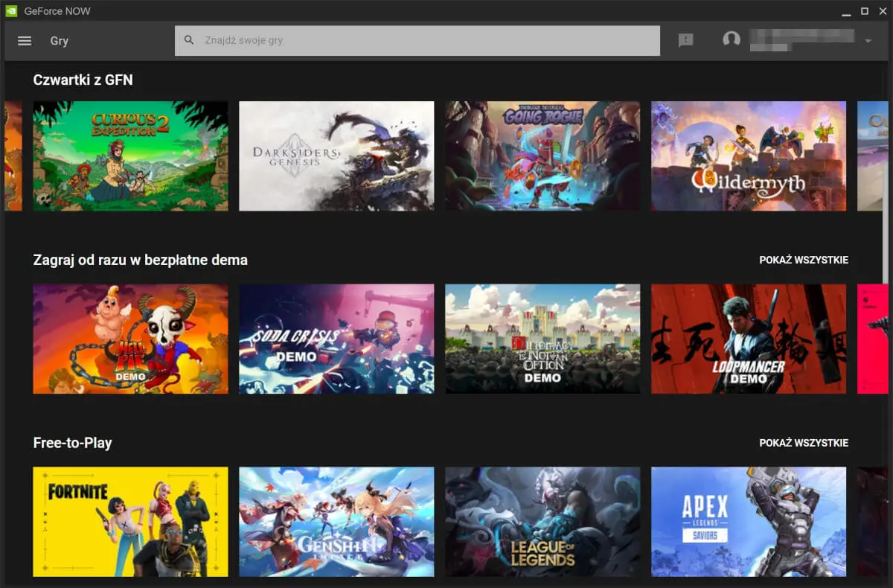Viewport: 893px width, 588px height.
Task: Open the League of Legends tile
Action: (x=542, y=522)
